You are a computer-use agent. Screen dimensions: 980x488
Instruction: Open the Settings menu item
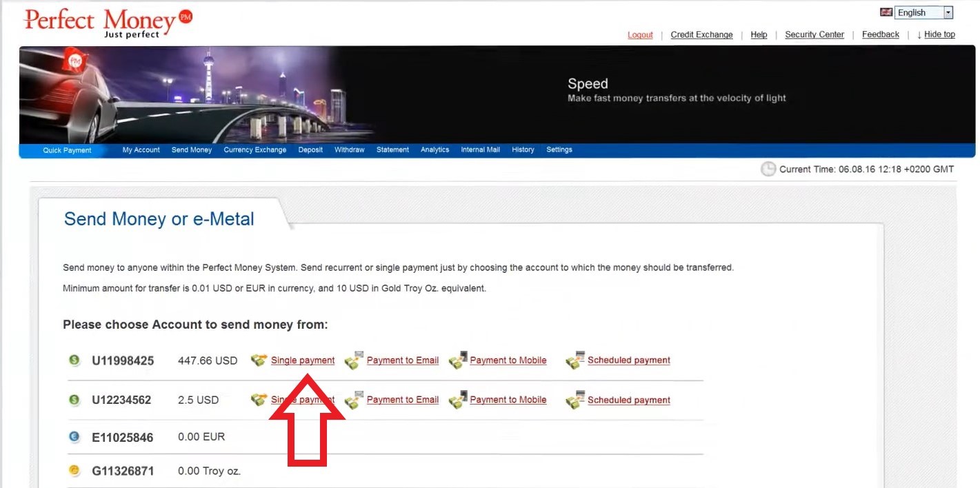pyautogui.click(x=559, y=150)
